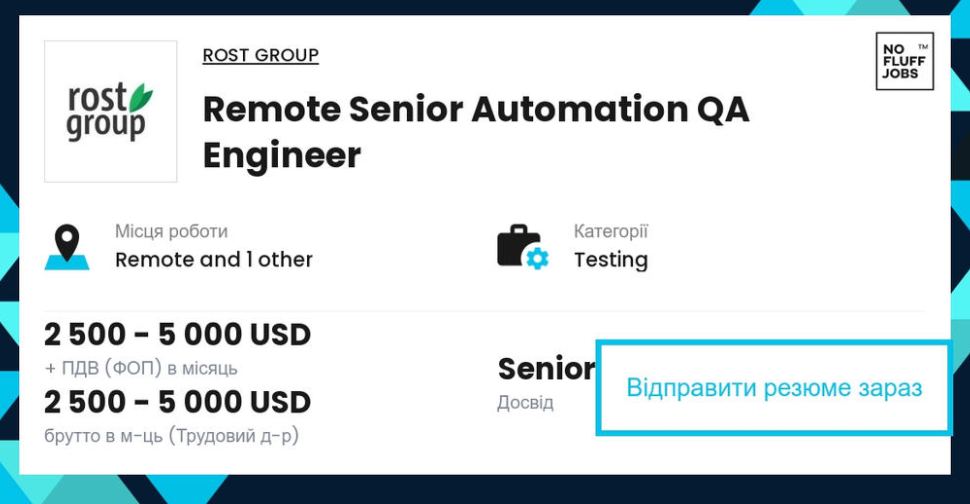The image size is (970, 504).
Task: Click the briefcase gear category icon
Action: click(x=523, y=247)
